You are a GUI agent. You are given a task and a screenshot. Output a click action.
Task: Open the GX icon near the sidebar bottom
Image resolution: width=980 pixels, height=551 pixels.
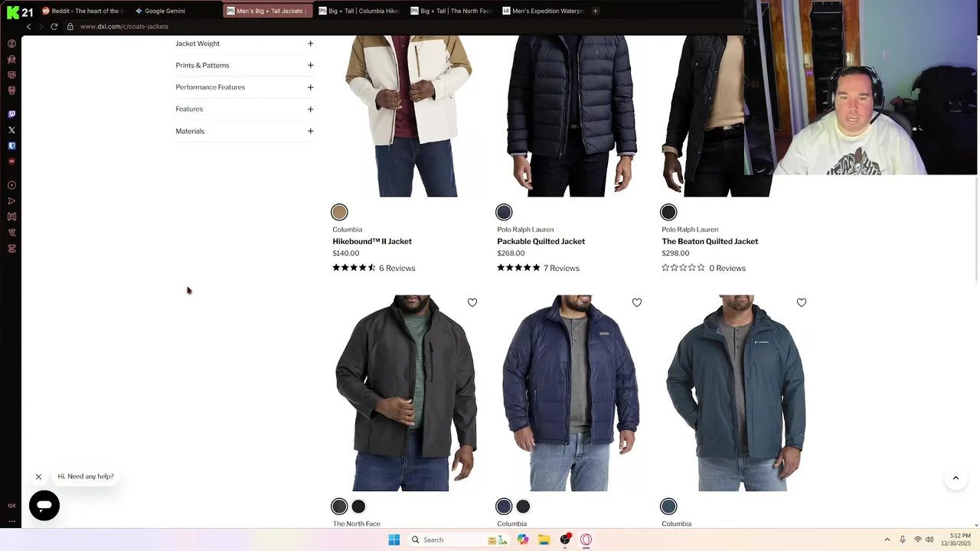pos(11,505)
